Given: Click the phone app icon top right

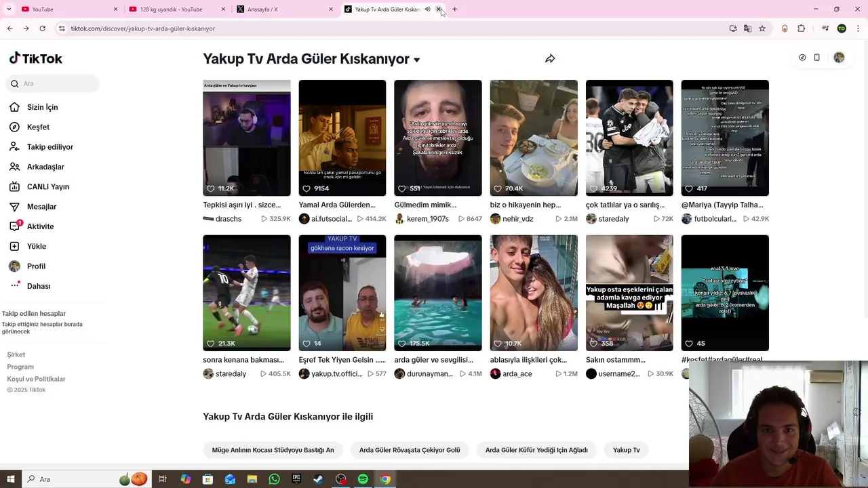Looking at the screenshot, I should tap(817, 58).
